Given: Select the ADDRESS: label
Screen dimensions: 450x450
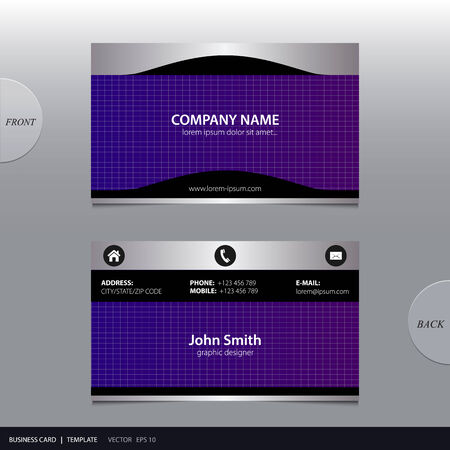Looking at the screenshot, I should click(x=117, y=283).
